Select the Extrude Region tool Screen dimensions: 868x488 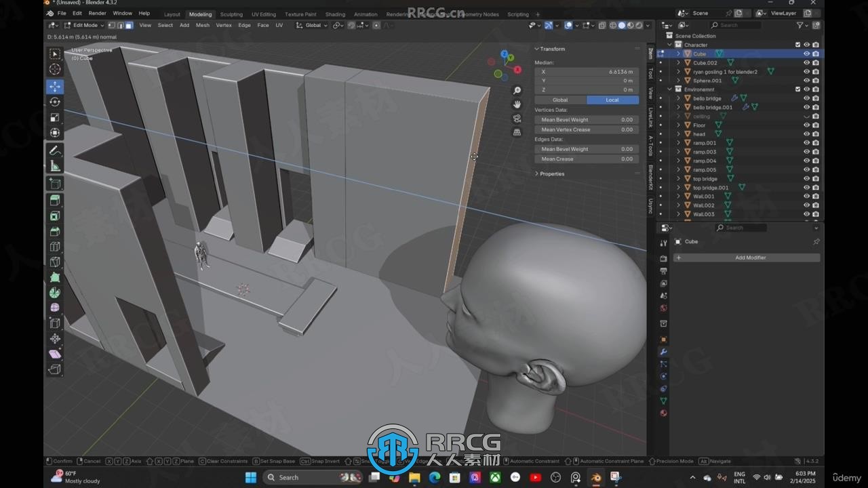(x=55, y=201)
